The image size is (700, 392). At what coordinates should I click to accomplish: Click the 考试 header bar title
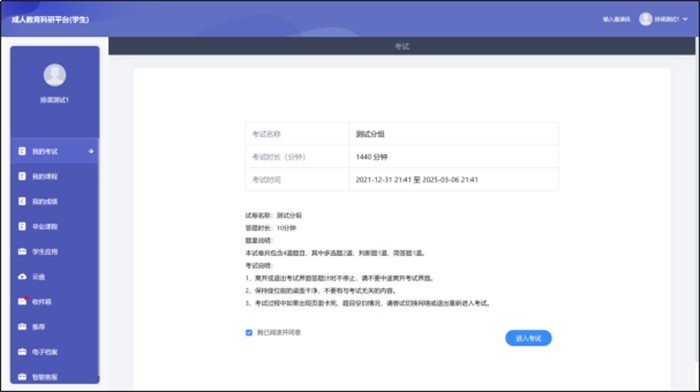pos(402,46)
